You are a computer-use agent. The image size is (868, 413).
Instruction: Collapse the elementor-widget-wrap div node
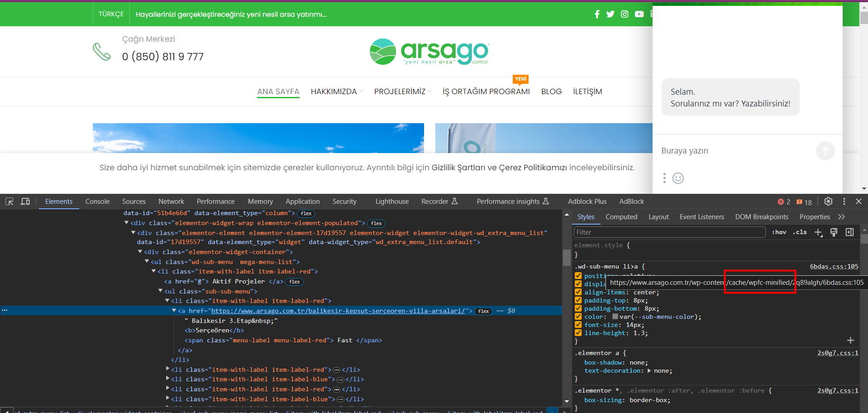pyautogui.click(x=127, y=223)
